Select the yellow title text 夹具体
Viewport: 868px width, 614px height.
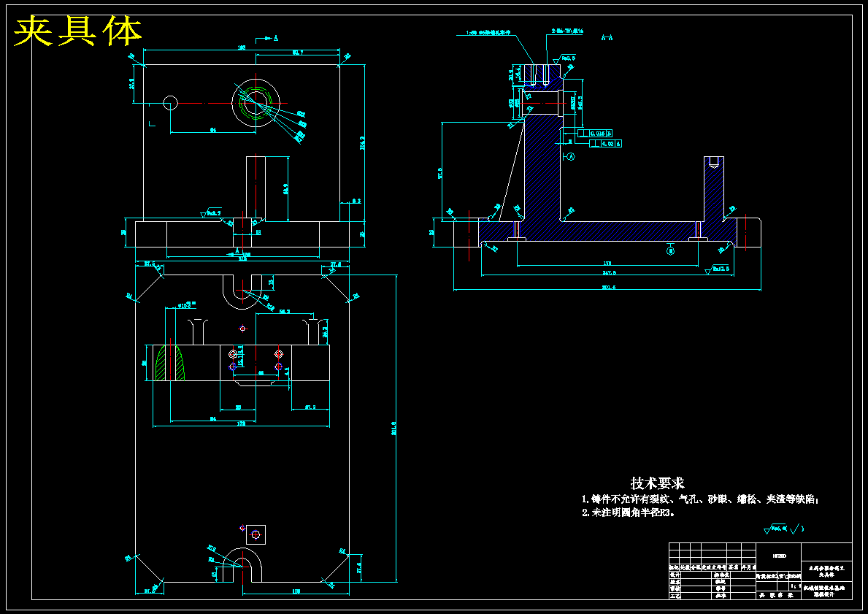point(77,31)
